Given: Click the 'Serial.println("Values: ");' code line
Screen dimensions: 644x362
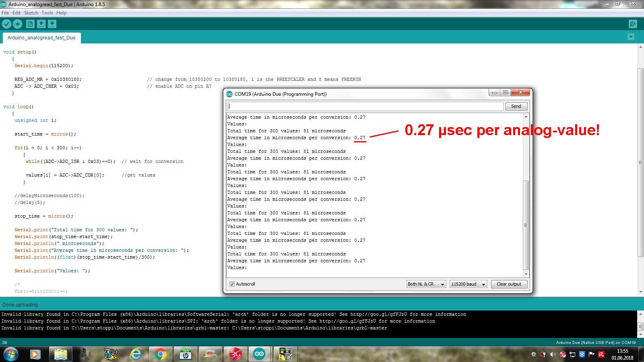Looking at the screenshot, I should 52,271.
